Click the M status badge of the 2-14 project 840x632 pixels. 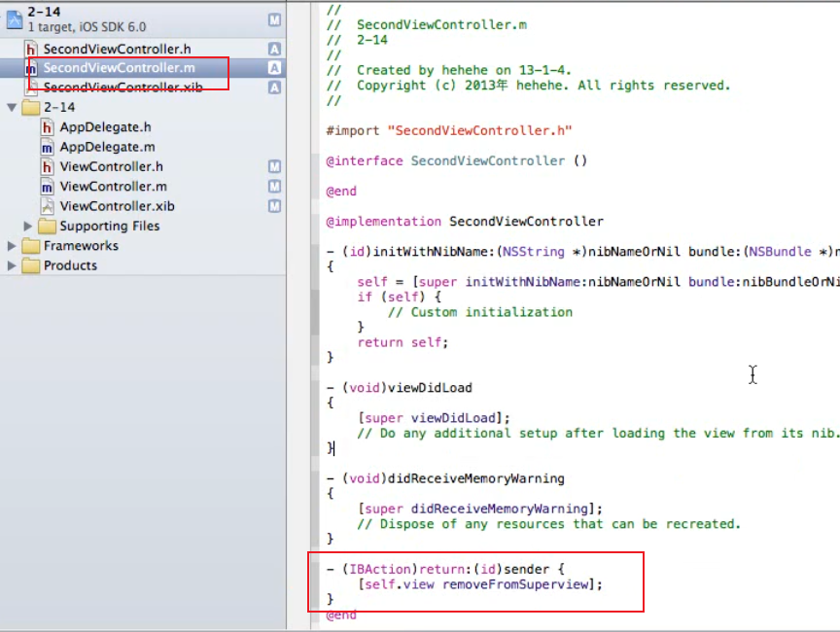pos(274,19)
